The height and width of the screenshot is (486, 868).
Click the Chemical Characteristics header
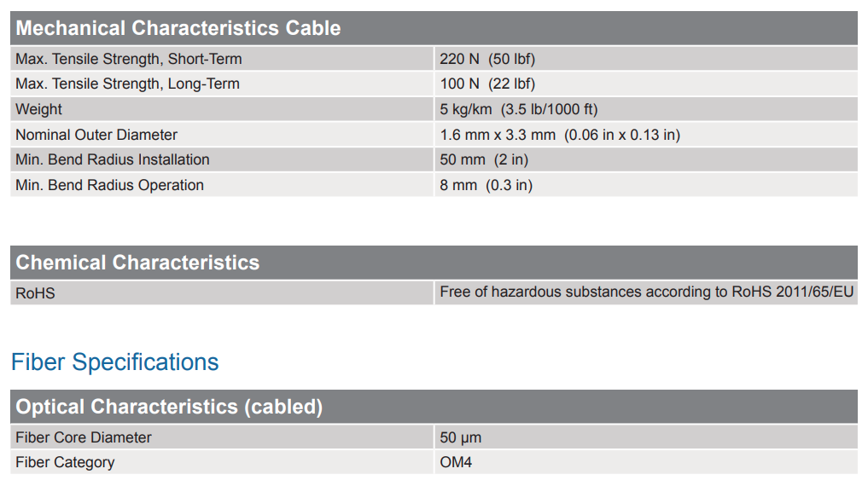tap(137, 263)
